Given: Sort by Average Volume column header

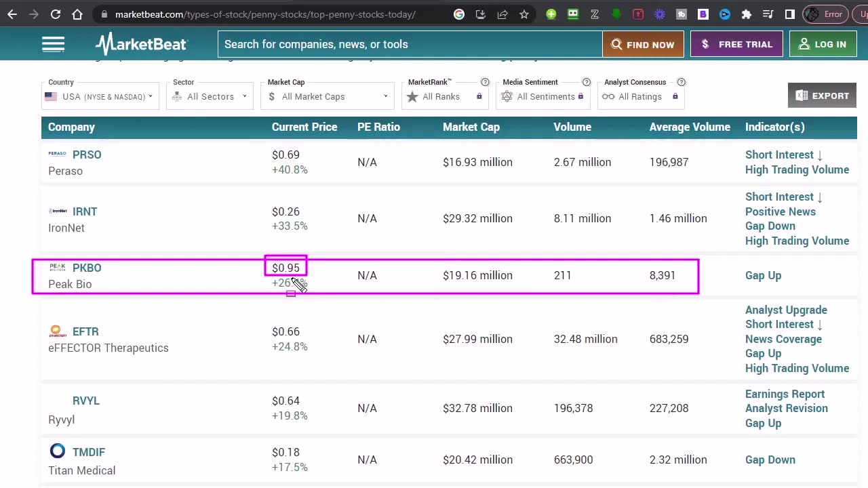Looking at the screenshot, I should 690,127.
